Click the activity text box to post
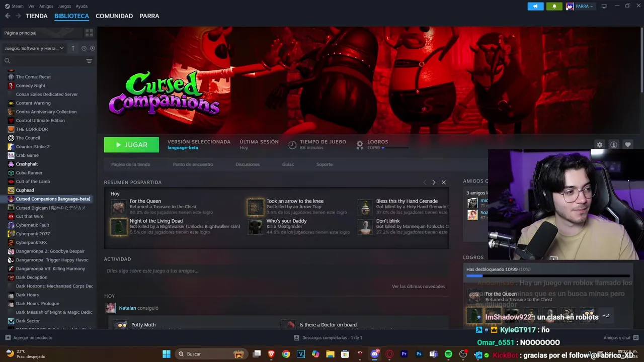 [276, 271]
